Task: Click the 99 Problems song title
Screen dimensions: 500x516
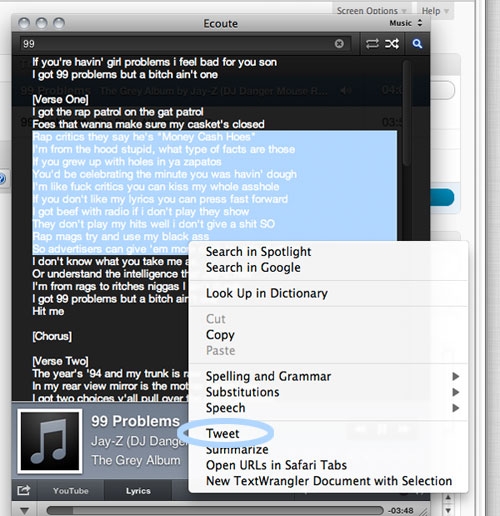Action: click(x=135, y=421)
